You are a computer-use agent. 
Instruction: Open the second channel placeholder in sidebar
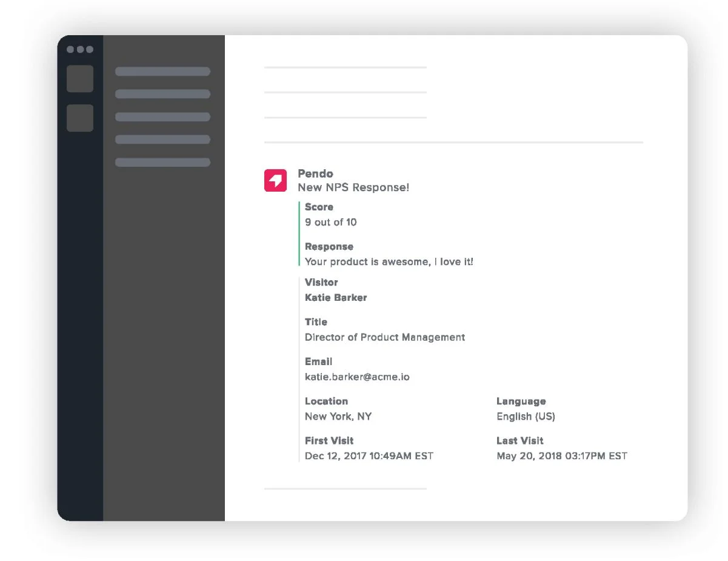click(x=162, y=94)
